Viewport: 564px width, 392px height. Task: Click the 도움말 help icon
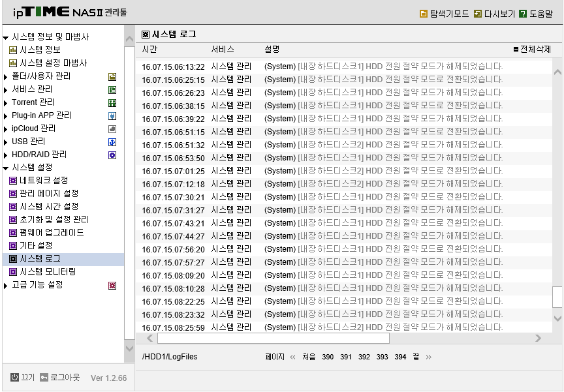tap(523, 14)
